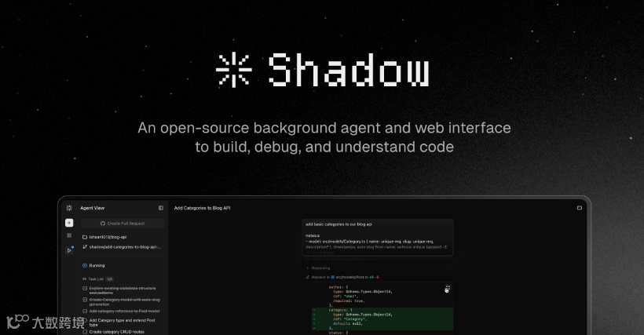This screenshot has height=335, width=644.
Task: Click the user prompt message box
Action: click(x=378, y=238)
